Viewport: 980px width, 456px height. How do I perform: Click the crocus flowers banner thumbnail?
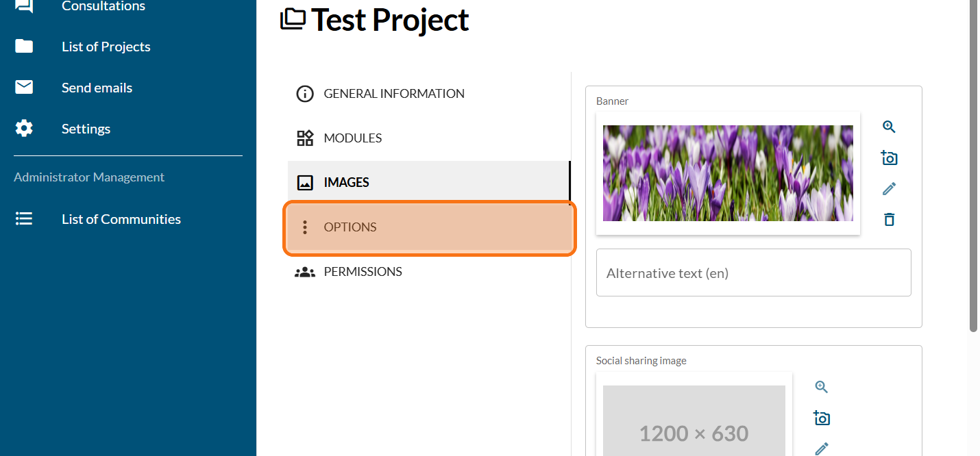pyautogui.click(x=728, y=173)
